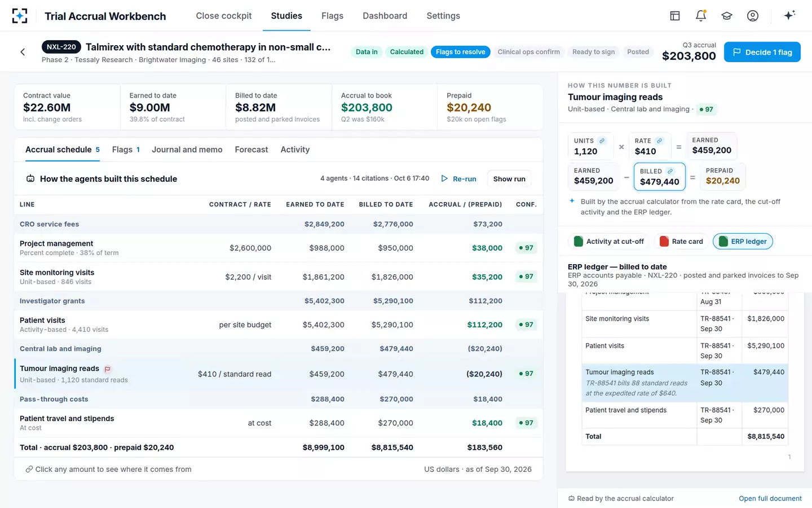
Task: Open the Close cockpit tab
Action: 224,16
